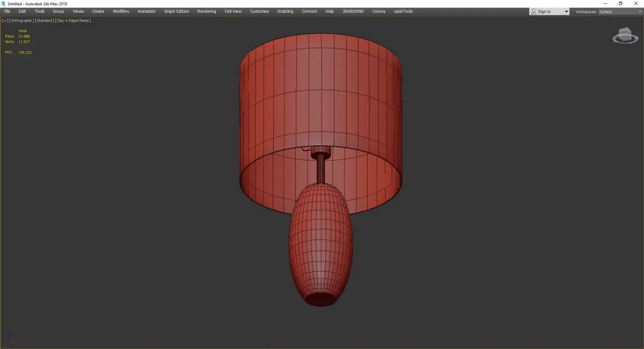Screen dimensions: 644x349
Task: Open the Modifiers menu
Action: pos(121,11)
